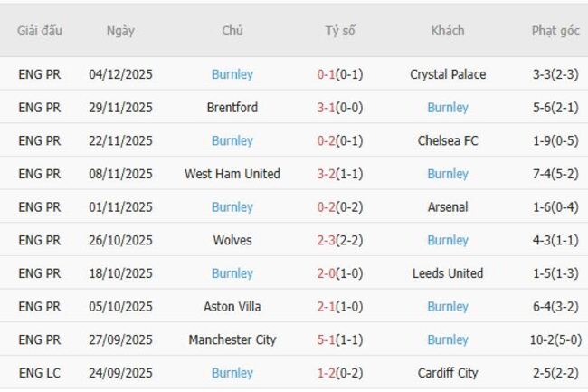The height and width of the screenshot is (392, 588).
Task: Click the 5-1 score on 27/09/2025
Action: tap(340, 339)
